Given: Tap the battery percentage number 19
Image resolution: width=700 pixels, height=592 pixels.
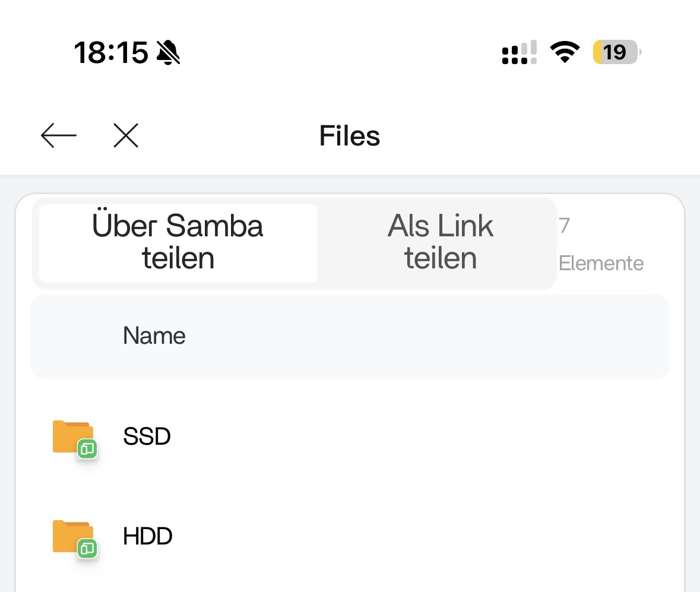Looking at the screenshot, I should tap(616, 53).
